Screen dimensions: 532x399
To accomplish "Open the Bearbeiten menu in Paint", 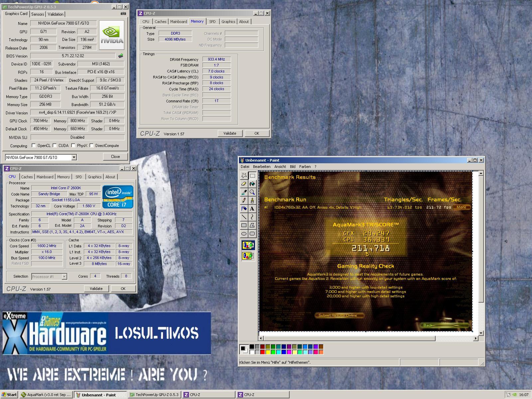I will click(262, 167).
